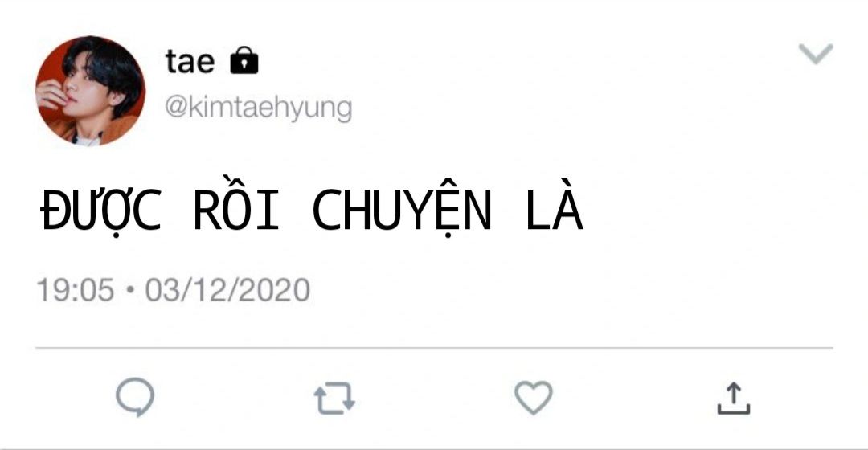Image resolution: width=868 pixels, height=450 pixels.
Task: Open the share menu via upload arrow icon
Action: 734,398
